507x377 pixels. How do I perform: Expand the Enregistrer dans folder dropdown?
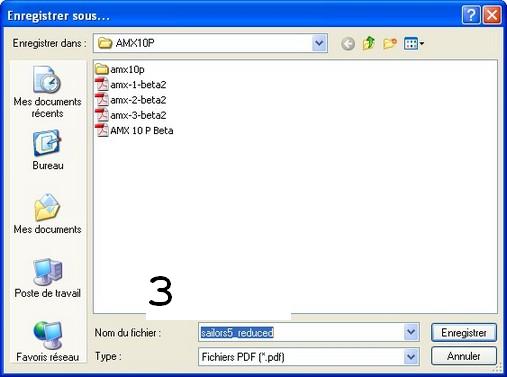(319, 43)
